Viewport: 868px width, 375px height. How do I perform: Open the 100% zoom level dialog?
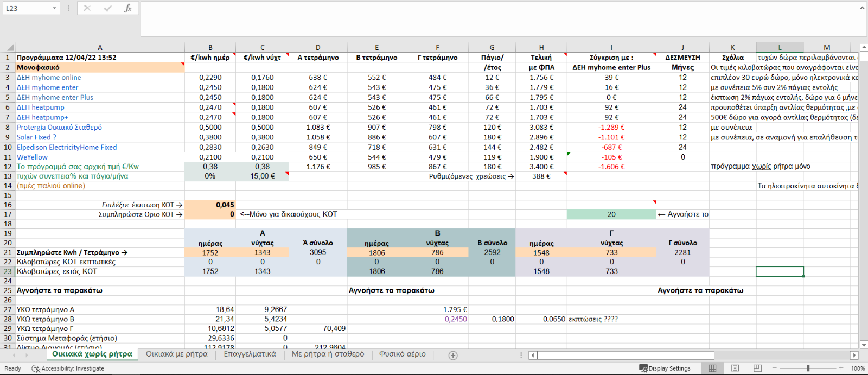pos(858,368)
